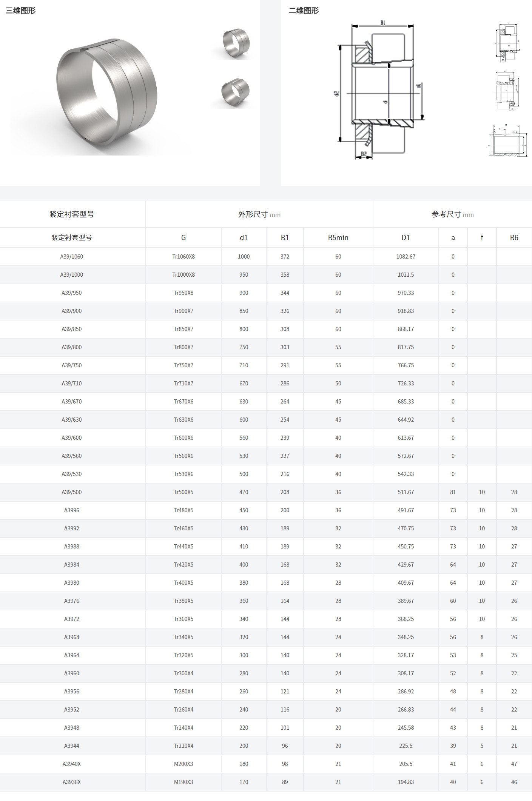The height and width of the screenshot is (801, 532).
Task: Click the 外形尺寸 mm group header
Action: 259,214
